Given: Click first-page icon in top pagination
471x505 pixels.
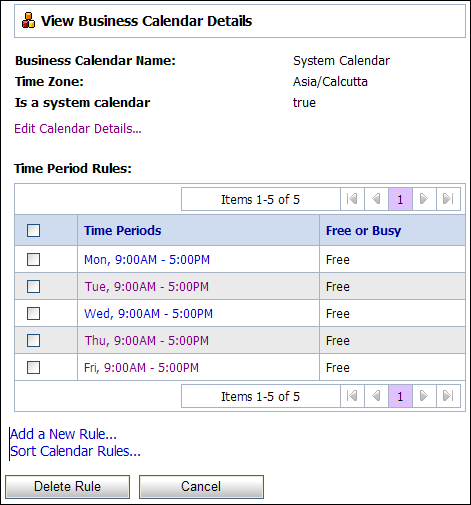Looking at the screenshot, I should pos(352,199).
